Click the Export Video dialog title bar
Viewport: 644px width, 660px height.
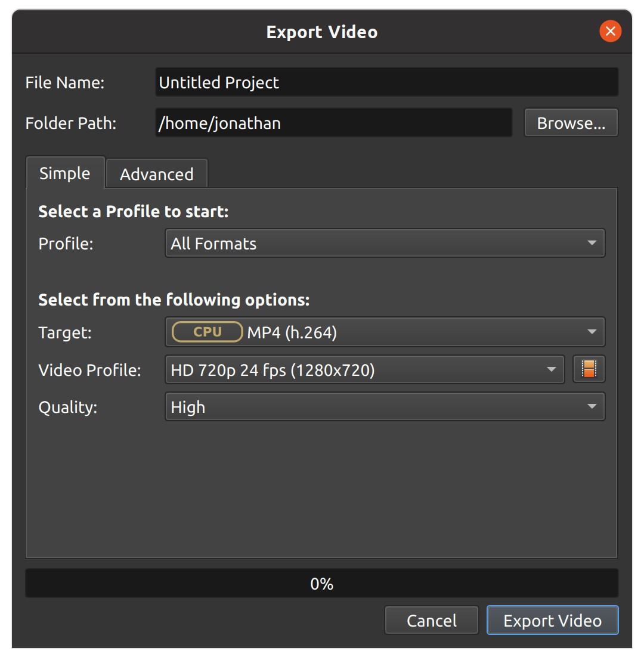pos(322,32)
